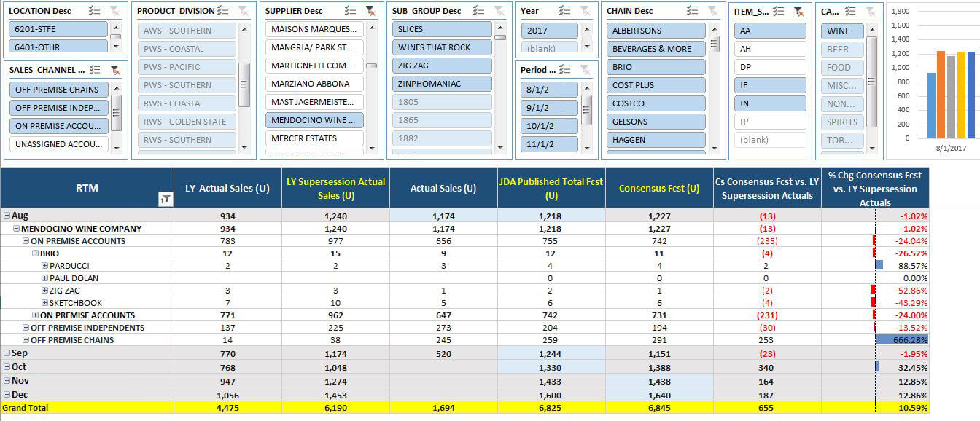
Task: Clear filter on the CA slicer
Action: click(869, 11)
